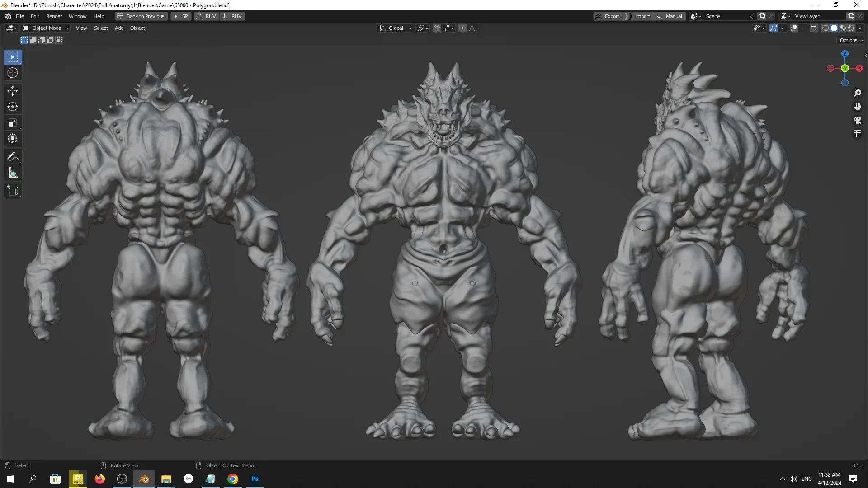Click the SP button
868x488 pixels.
[x=181, y=16]
